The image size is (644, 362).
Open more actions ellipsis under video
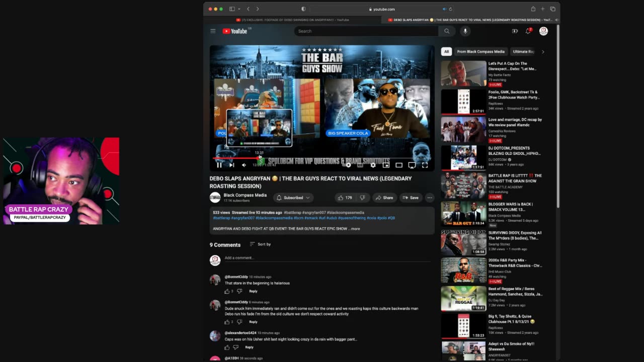click(430, 198)
